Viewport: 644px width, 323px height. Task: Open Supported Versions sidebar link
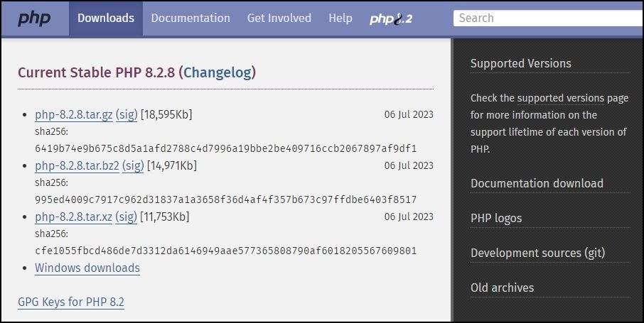521,63
